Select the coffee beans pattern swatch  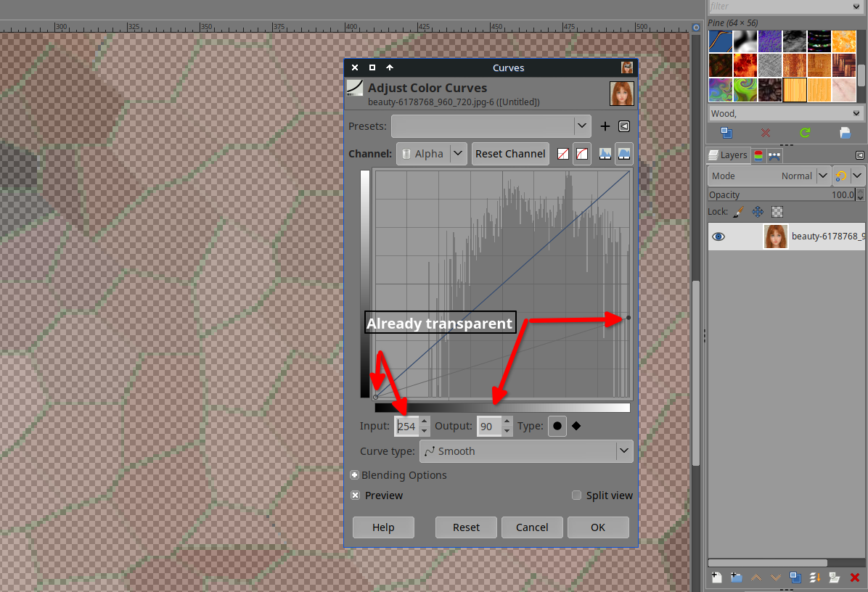click(x=770, y=90)
